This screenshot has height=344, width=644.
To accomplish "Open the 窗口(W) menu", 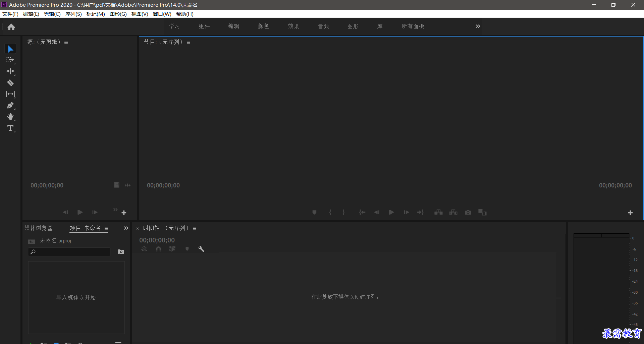I will [x=162, y=14].
